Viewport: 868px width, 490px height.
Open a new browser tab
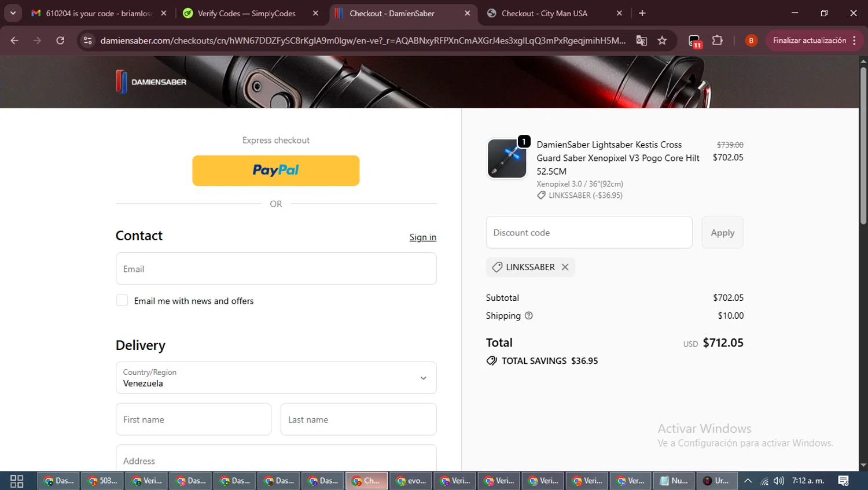(642, 13)
